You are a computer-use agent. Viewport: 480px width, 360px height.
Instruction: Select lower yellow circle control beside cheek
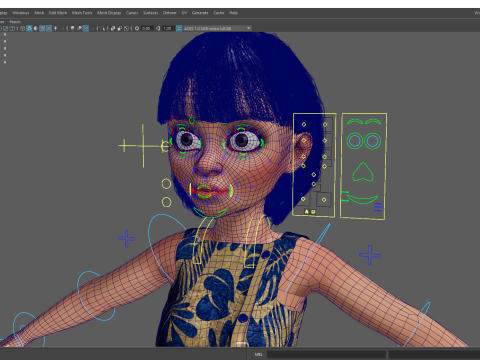point(166,202)
